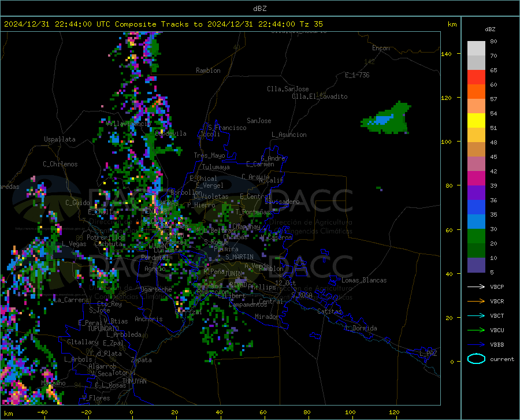Pick the light gray 70-80 dBZ swatch
Screen dimensions: 520x420
(476, 49)
